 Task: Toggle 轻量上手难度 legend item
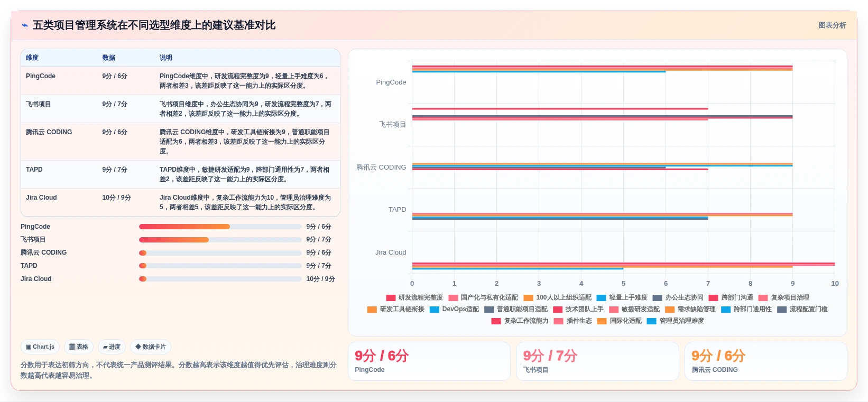click(622, 298)
